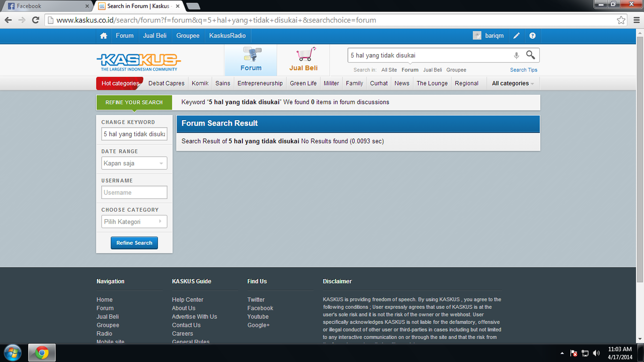This screenshot has height=362, width=644.
Task: Open the Green Life category
Action: (303, 83)
